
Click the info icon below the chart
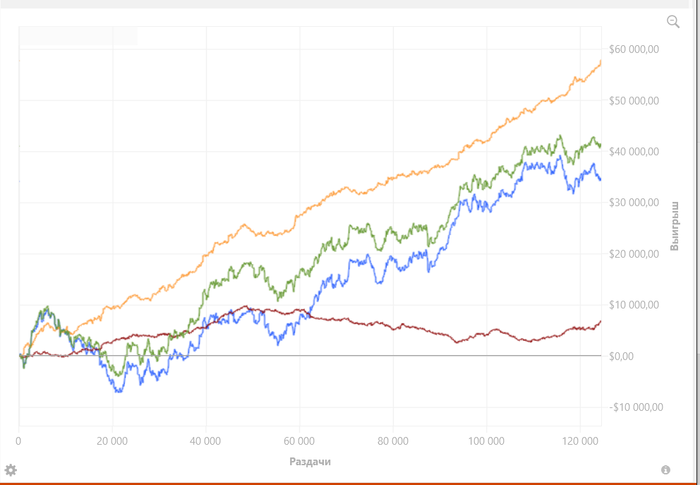[x=665, y=469]
